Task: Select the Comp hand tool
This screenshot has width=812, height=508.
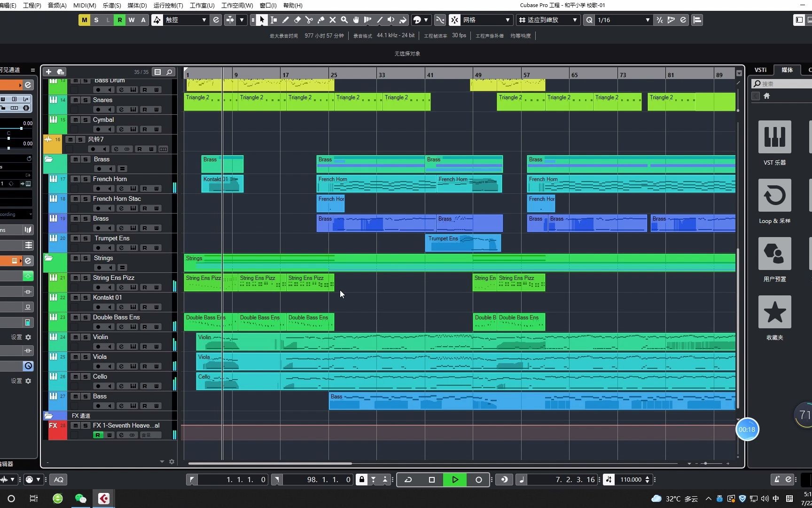Action: point(356,20)
